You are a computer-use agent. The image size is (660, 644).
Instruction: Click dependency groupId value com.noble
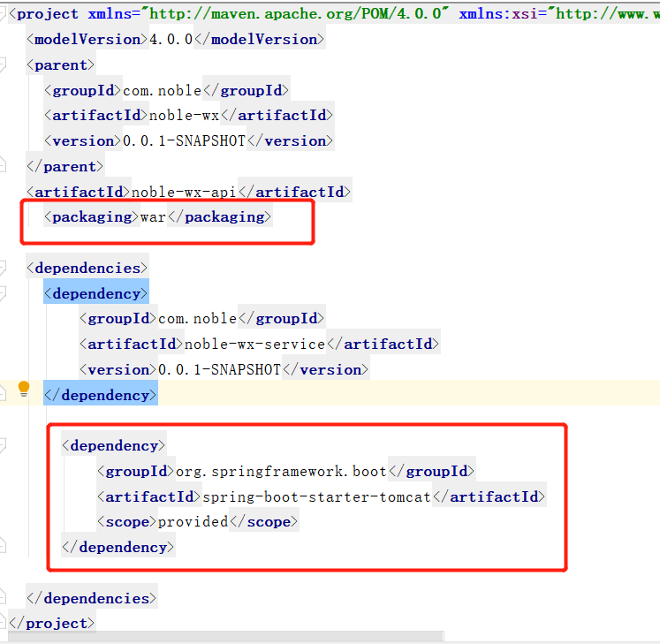[197, 319]
